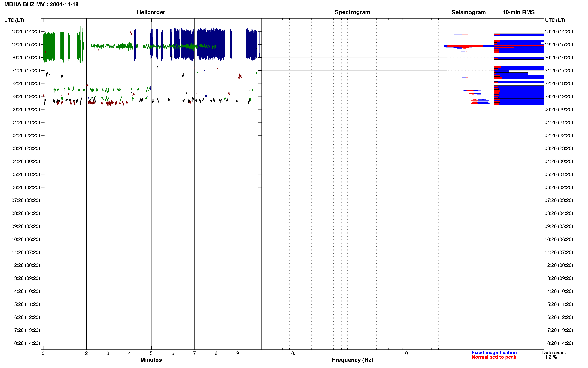Click left time label '17:20 (13:20)'
Screen dimensions: 588x368
point(26,330)
